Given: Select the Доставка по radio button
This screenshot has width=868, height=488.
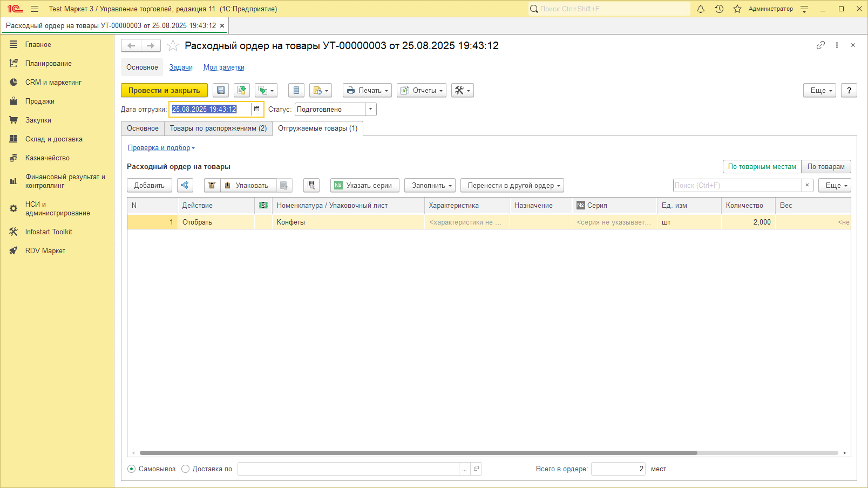Looking at the screenshot, I should pyautogui.click(x=185, y=469).
